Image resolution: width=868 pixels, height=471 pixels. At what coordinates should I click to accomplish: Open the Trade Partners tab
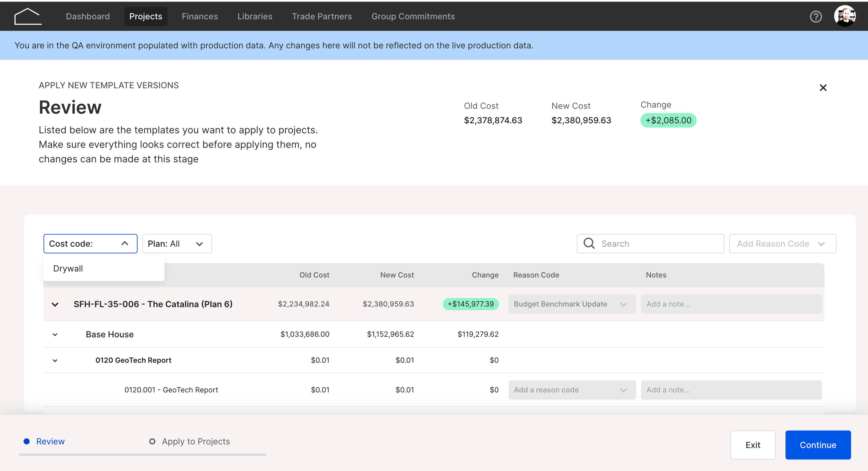point(322,16)
